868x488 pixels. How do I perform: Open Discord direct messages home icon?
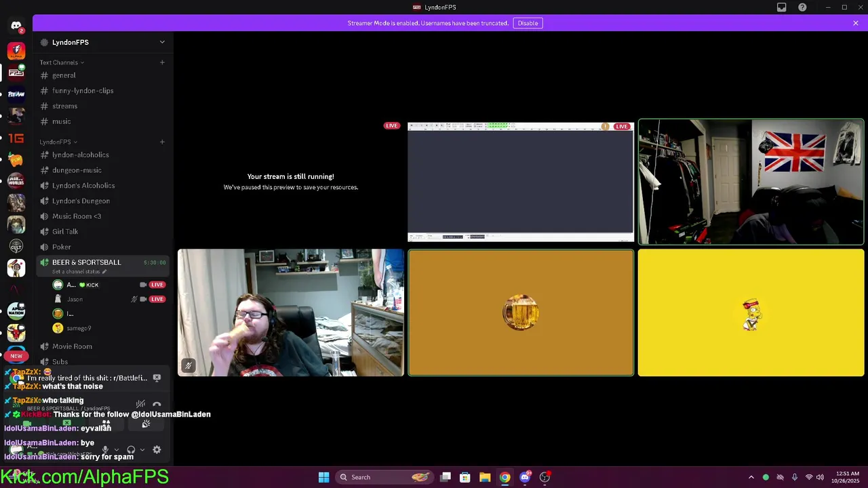tap(16, 26)
